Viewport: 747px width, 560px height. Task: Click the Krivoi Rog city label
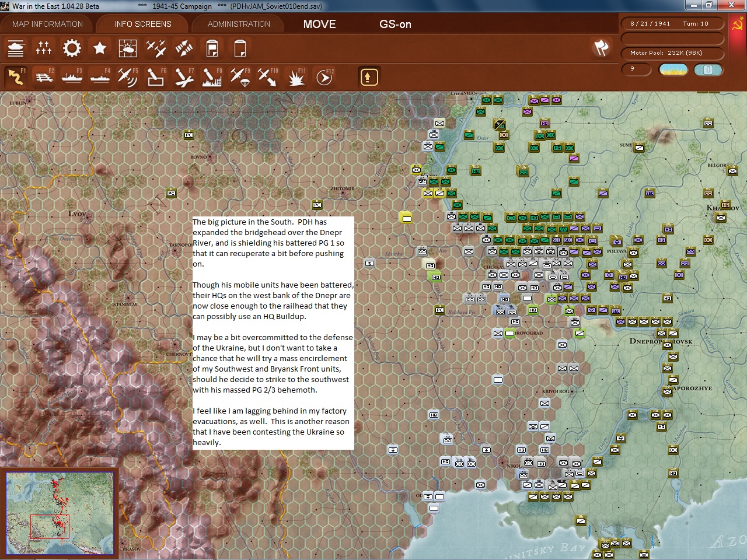(x=556, y=391)
